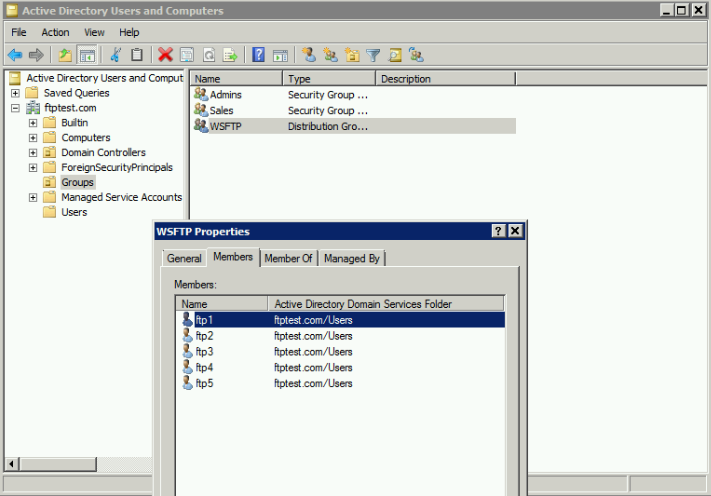Close the WSFTP Properties dialog
The width and height of the screenshot is (711, 496).
coord(515,231)
